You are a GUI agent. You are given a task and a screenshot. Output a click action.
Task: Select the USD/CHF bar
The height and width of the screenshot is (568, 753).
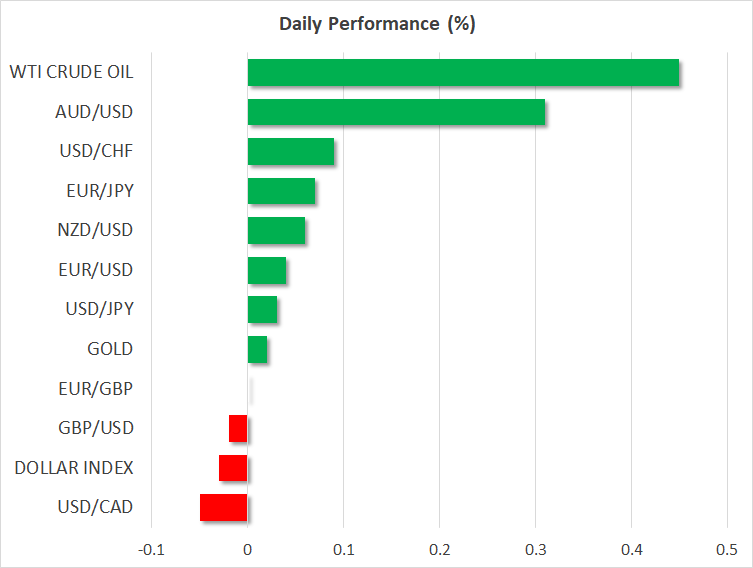pyautogui.click(x=290, y=151)
